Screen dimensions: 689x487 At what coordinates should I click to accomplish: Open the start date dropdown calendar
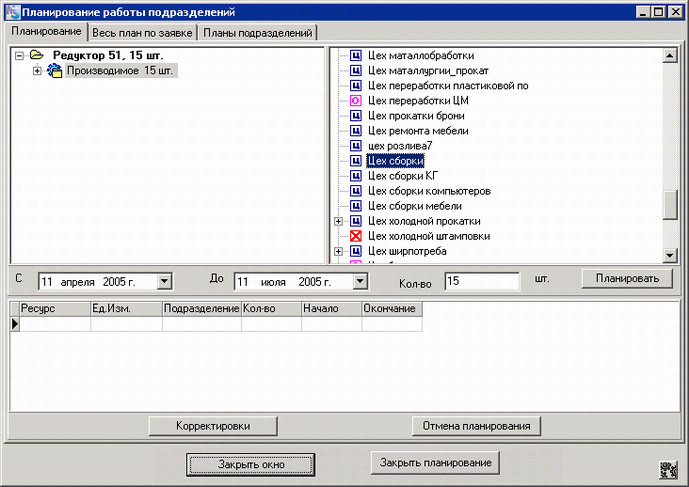pyautogui.click(x=164, y=281)
